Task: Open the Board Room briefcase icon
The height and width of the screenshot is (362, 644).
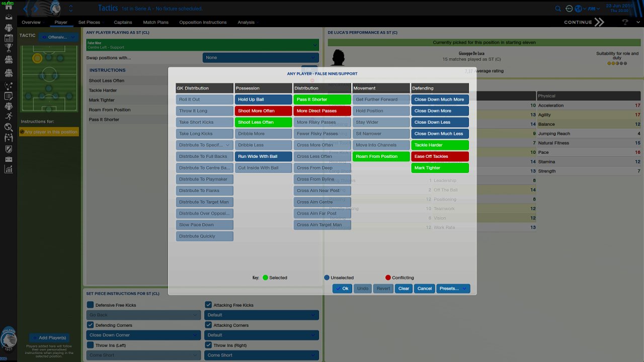Action: [x=9, y=159]
